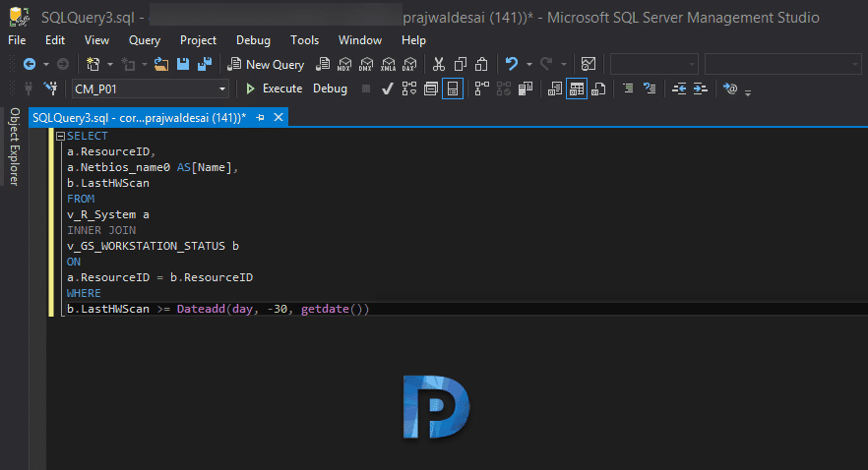Open the Object Explorer side panel
Viewport: 868px width, 470px height.
click(x=15, y=147)
